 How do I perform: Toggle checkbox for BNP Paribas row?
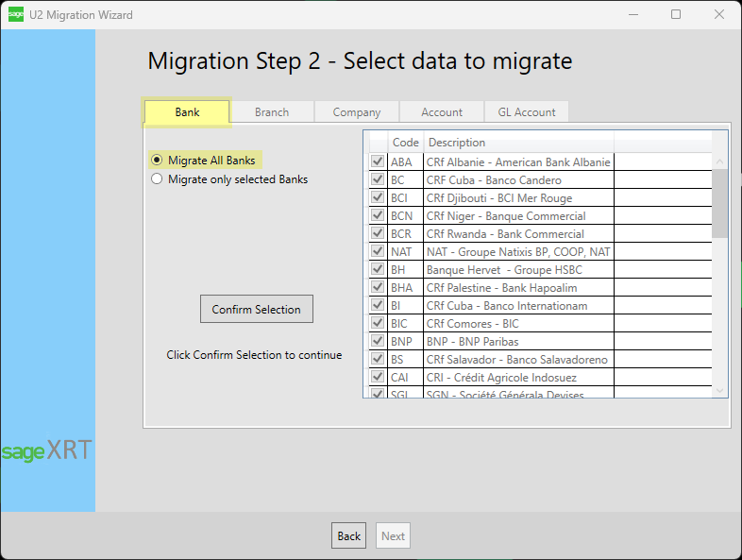click(377, 342)
